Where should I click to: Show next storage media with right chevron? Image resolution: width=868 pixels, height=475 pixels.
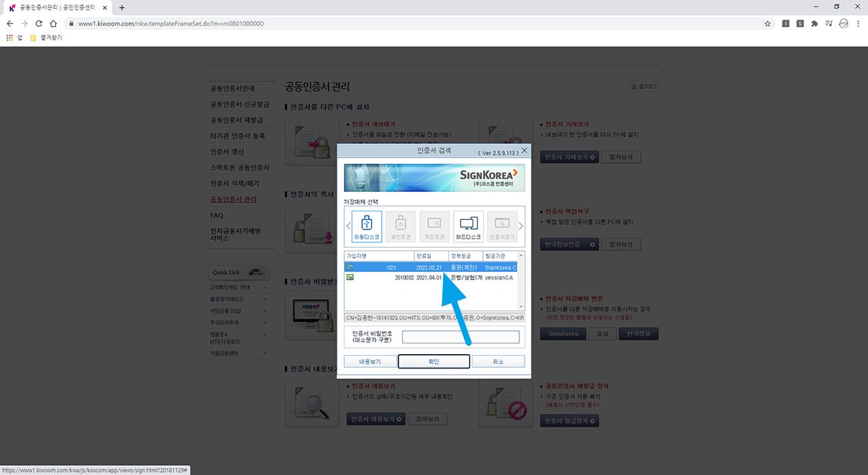521,226
